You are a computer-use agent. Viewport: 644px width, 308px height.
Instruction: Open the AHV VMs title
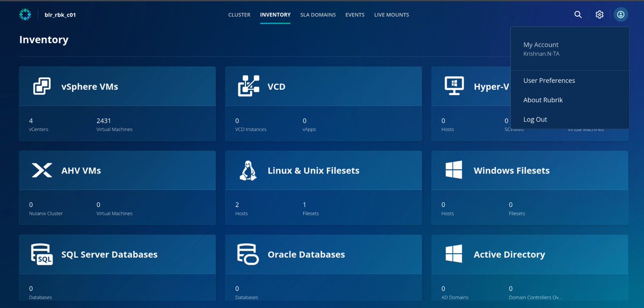pos(81,170)
